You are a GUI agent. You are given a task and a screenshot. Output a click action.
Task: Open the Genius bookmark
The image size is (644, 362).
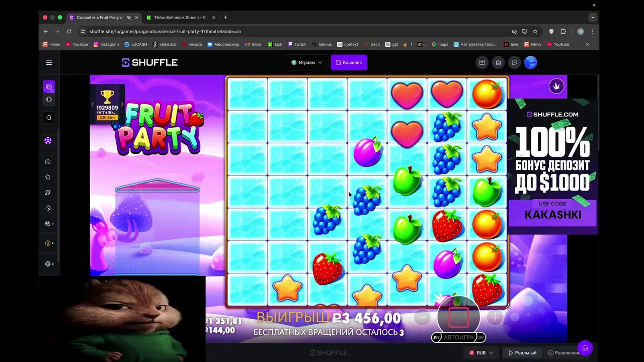pos(322,44)
